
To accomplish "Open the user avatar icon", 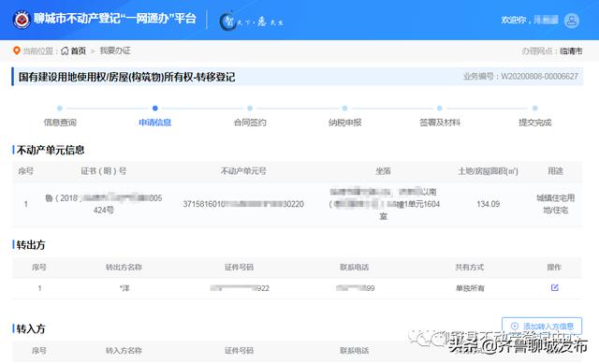I will point(572,20).
